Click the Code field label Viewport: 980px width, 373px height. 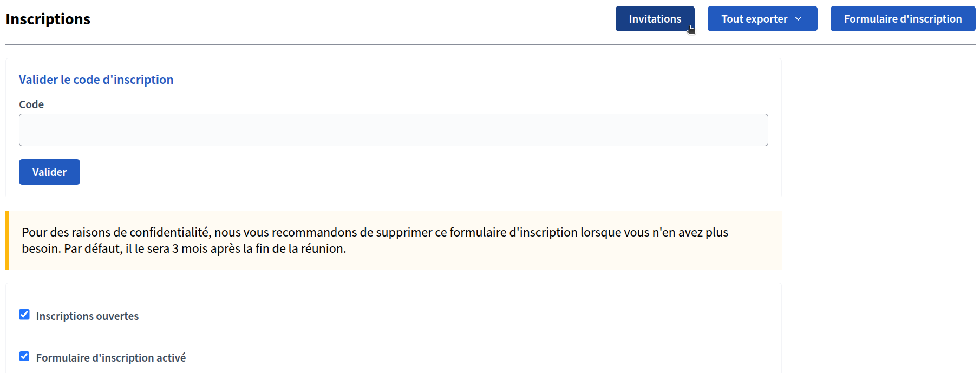(x=31, y=104)
